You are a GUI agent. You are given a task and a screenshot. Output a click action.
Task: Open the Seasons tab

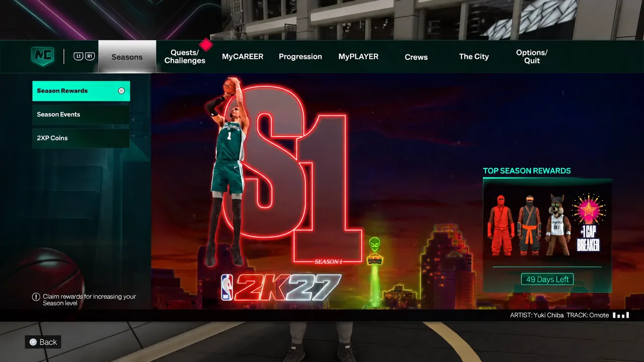(x=127, y=57)
